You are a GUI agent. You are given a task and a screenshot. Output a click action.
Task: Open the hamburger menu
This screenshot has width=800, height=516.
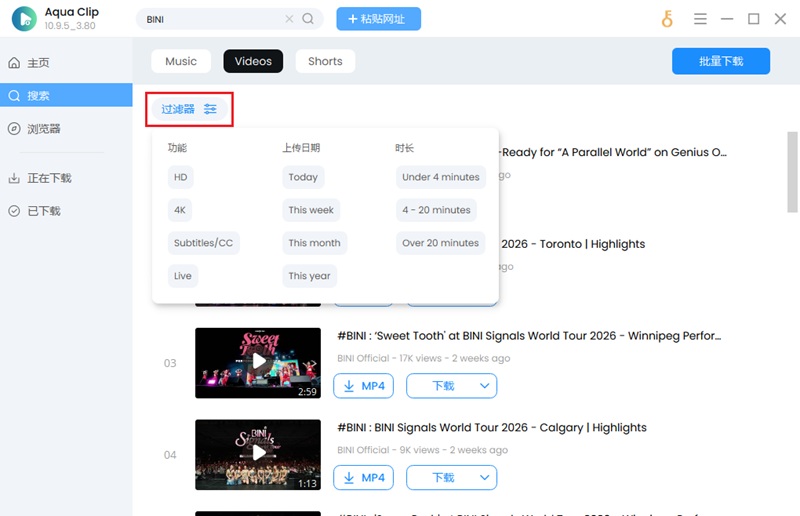tap(700, 19)
